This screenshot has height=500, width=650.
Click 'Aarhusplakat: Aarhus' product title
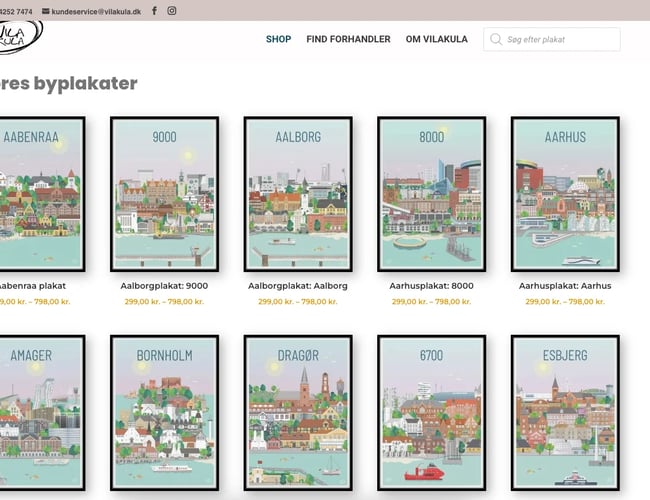pos(565,286)
